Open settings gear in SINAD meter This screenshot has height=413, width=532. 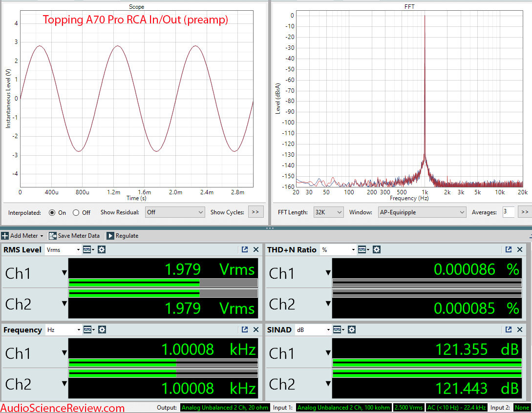point(352,330)
